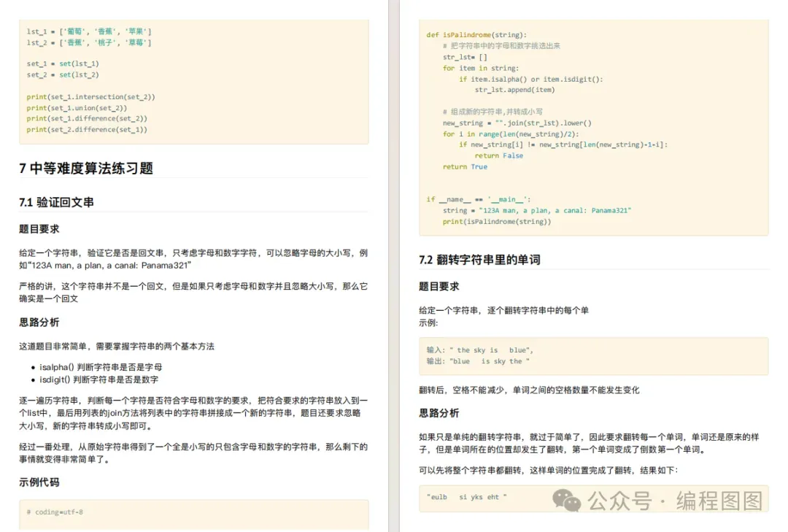Click bullet 'isdigit() 判断字符串是否是数字'
This screenshot has height=532, width=788.
pyautogui.click(x=99, y=379)
